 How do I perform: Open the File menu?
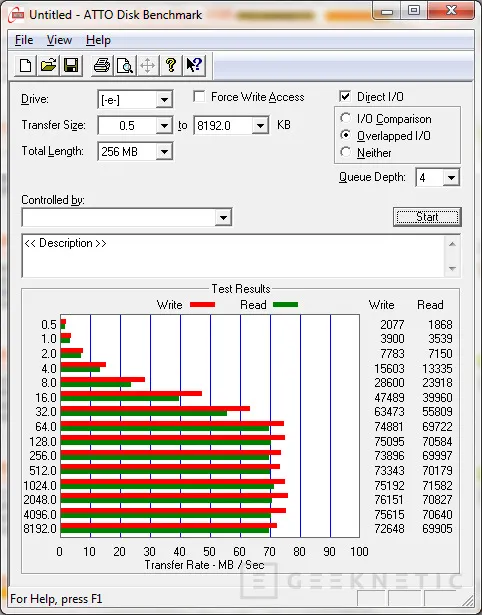(24, 40)
